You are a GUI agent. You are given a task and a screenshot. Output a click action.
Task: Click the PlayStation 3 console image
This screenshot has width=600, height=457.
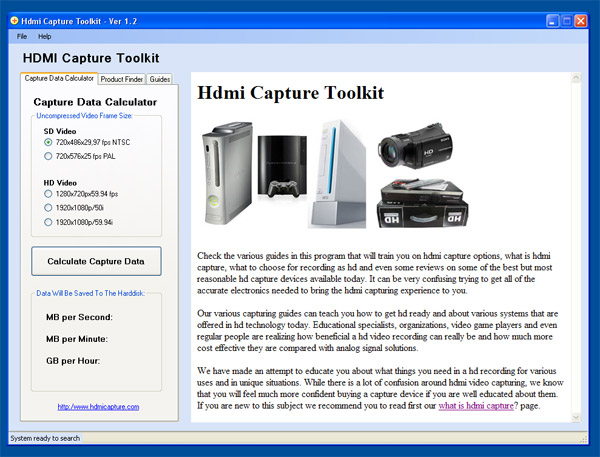click(282, 166)
